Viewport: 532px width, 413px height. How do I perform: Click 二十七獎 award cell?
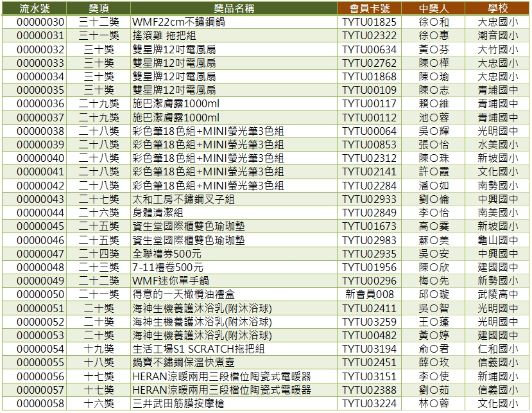coord(99,199)
